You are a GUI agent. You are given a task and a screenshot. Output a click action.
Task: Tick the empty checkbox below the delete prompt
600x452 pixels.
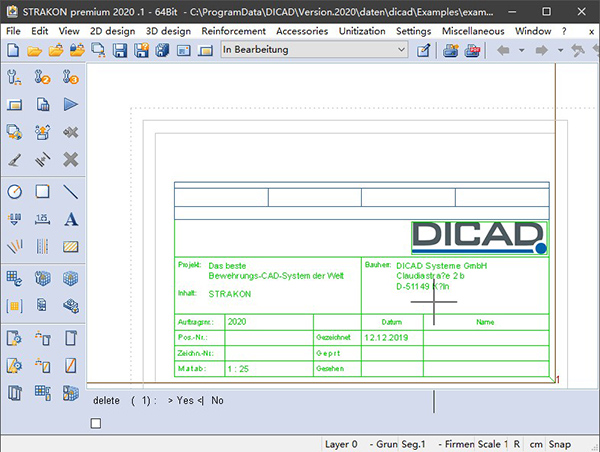pyautogui.click(x=96, y=424)
